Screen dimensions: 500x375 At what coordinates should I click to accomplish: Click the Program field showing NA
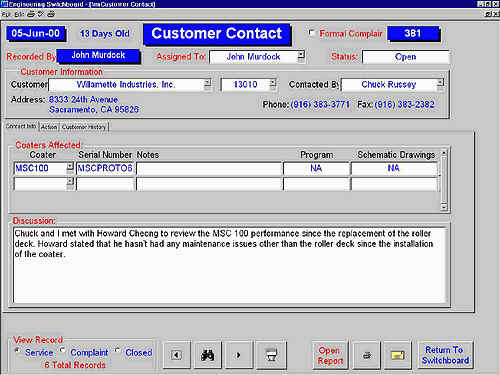click(316, 168)
